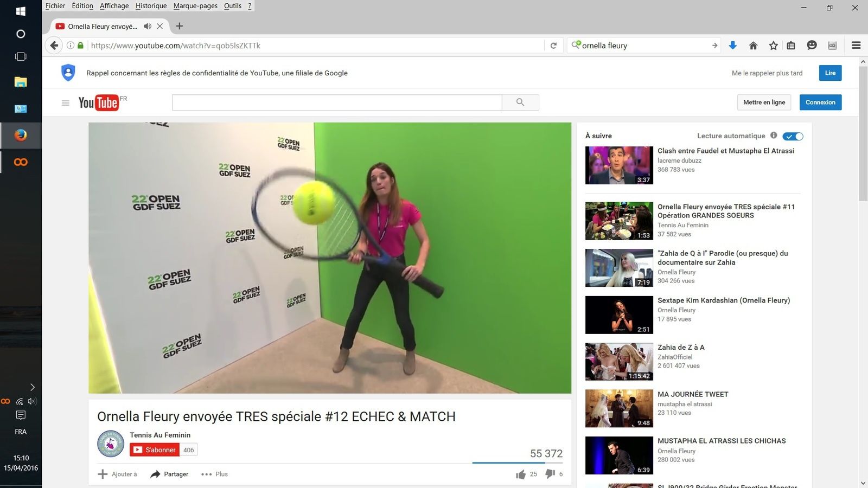Close the Ornella Fleury tab
The width and height of the screenshot is (868, 488).
click(x=159, y=26)
